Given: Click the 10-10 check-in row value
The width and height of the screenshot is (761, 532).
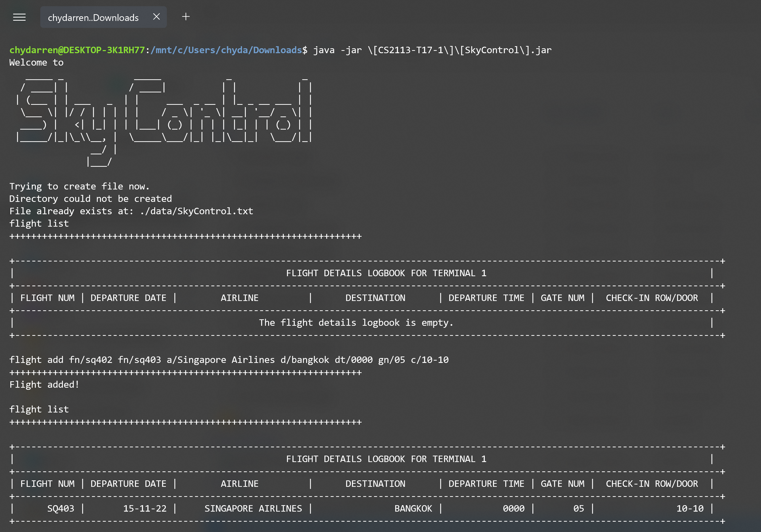Looking at the screenshot, I should (690, 509).
